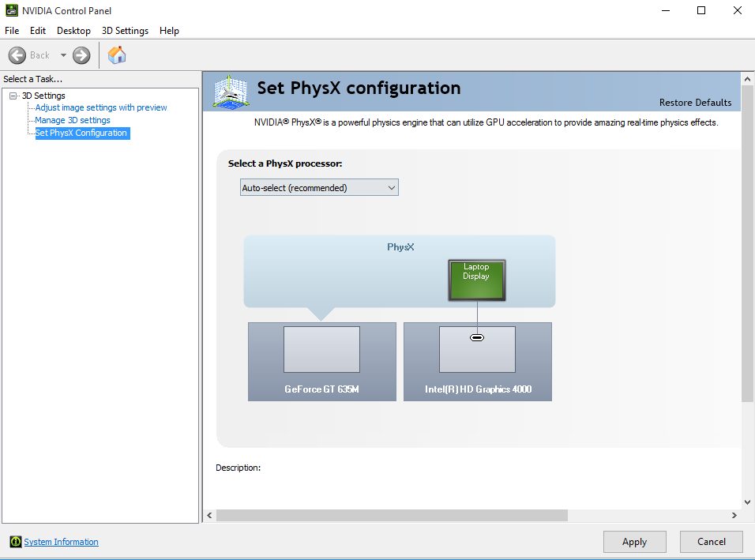
Task: Select the Intel(R) HD Graphics 4000 box
Action: pyautogui.click(x=477, y=362)
